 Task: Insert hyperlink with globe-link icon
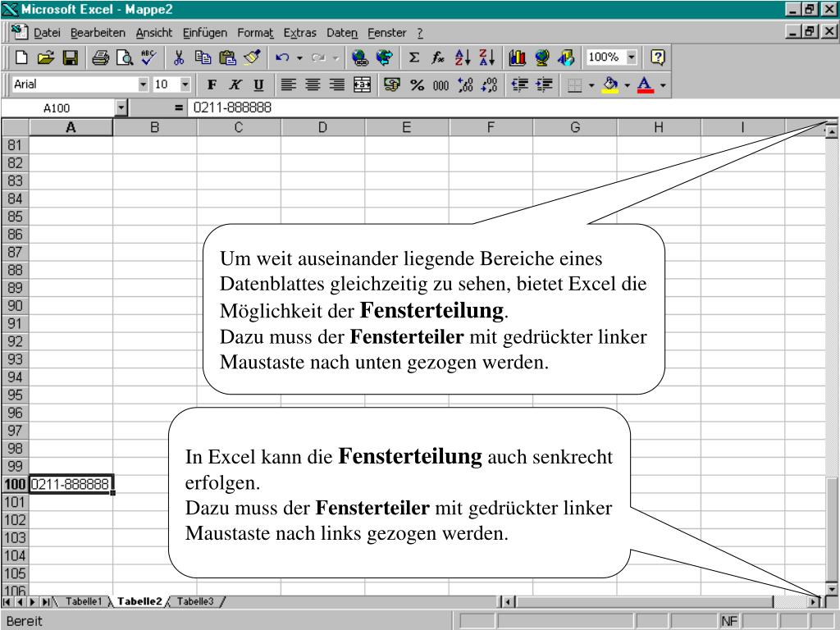(x=360, y=57)
